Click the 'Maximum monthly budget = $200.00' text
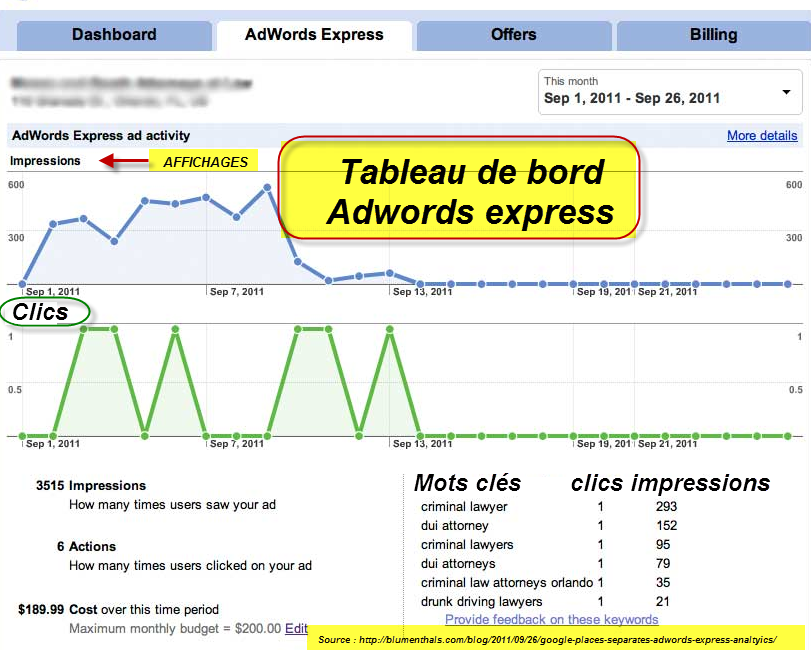The width and height of the screenshot is (811, 650). pos(175,628)
